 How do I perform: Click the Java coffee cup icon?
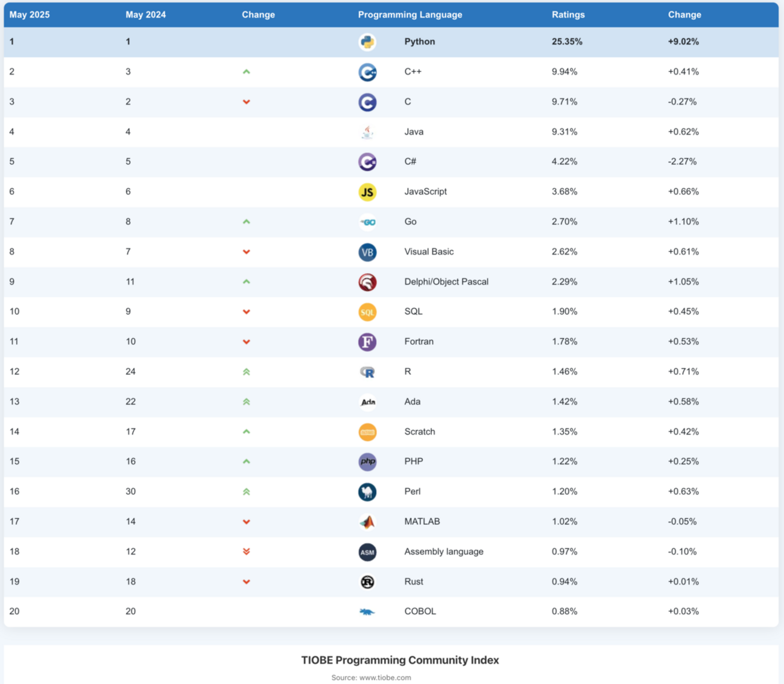click(x=367, y=132)
